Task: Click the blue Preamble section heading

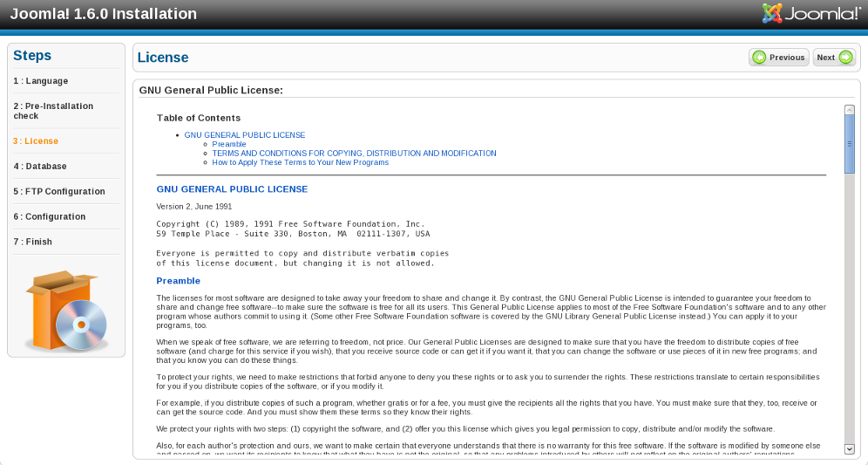Action: (179, 281)
